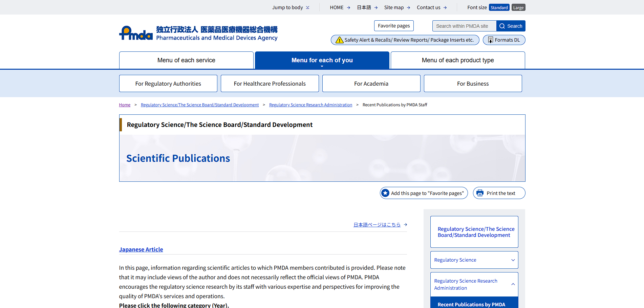Image resolution: width=644 pixels, height=308 pixels.
Task: Open the Japanese Article link
Action: [141, 249]
